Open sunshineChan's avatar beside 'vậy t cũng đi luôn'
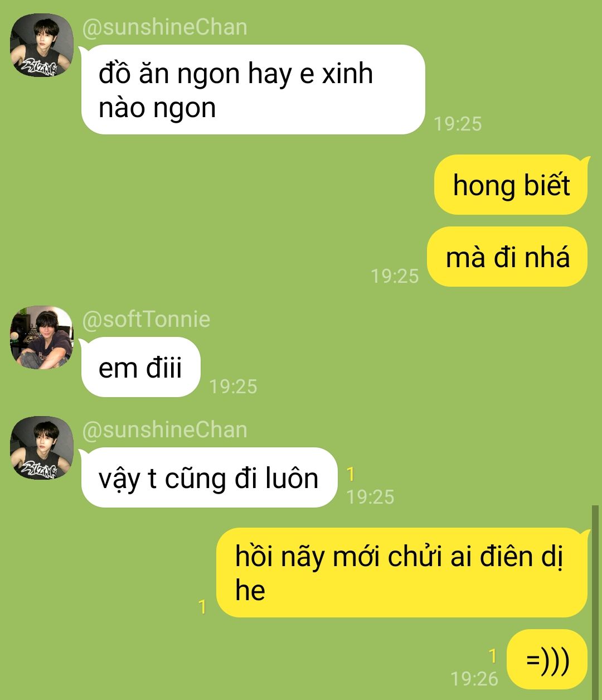602x700 pixels. coord(42,448)
